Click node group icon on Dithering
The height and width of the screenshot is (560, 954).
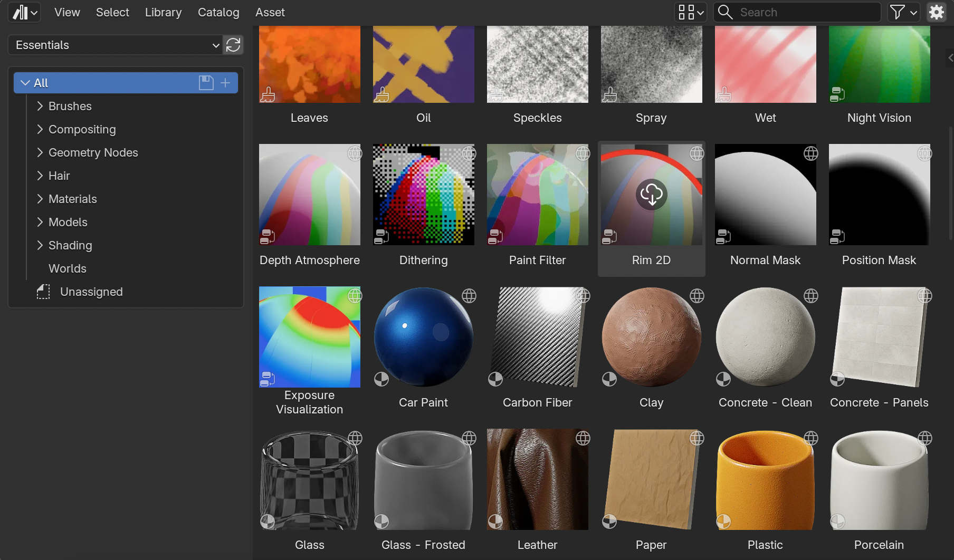(x=381, y=237)
